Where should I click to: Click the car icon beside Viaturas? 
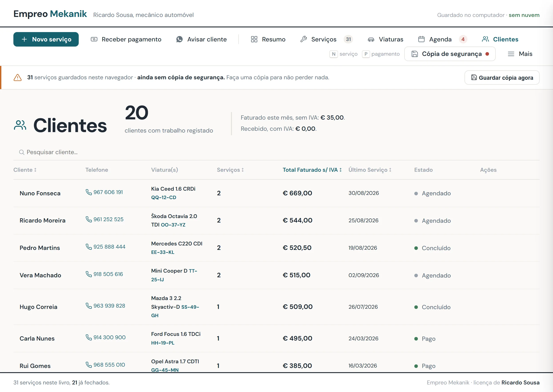pyautogui.click(x=371, y=39)
